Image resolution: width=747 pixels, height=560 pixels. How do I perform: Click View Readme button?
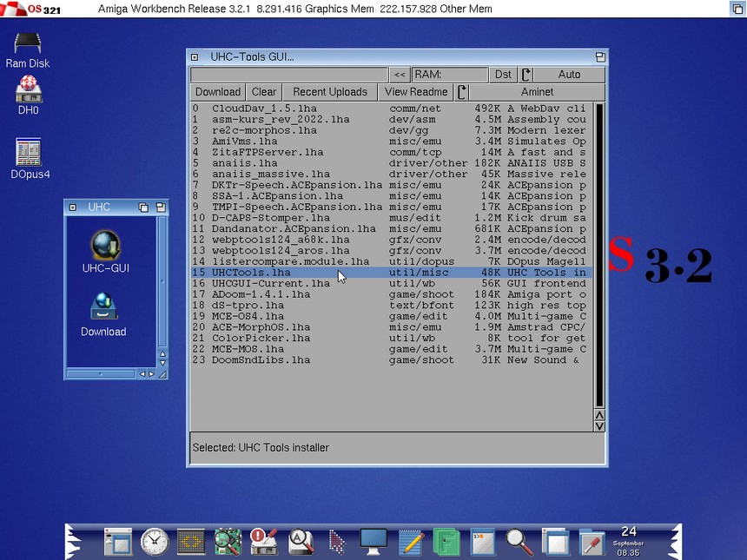[416, 92]
